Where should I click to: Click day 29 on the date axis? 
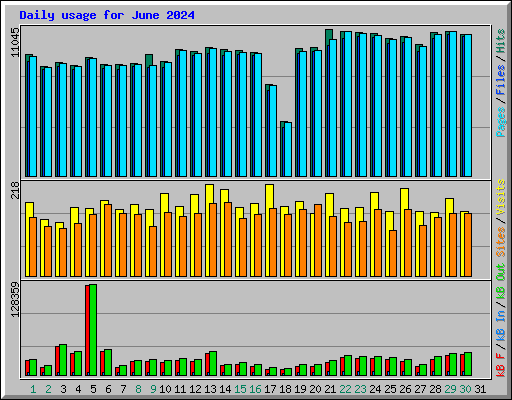tap(450, 389)
